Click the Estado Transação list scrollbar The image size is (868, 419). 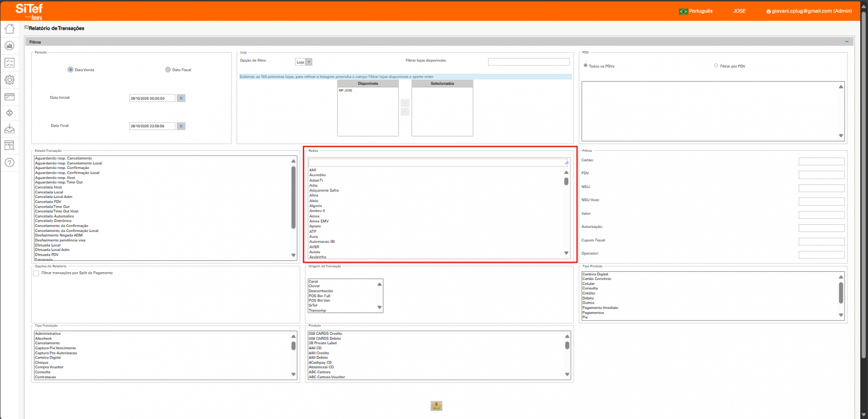pos(293,196)
